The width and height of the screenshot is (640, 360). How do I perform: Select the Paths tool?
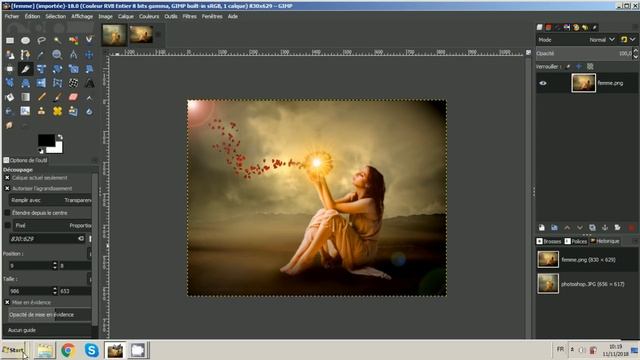[x=25, y=55]
